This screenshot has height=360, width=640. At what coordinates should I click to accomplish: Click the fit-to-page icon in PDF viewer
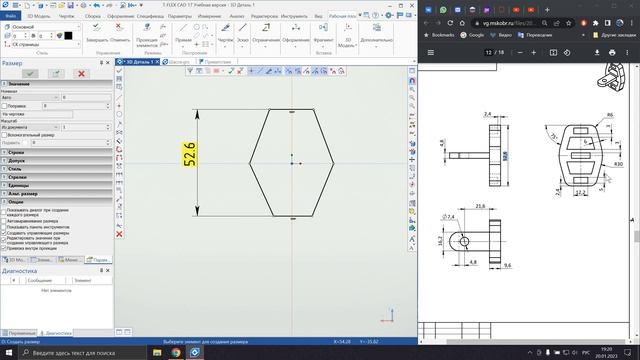[553, 53]
